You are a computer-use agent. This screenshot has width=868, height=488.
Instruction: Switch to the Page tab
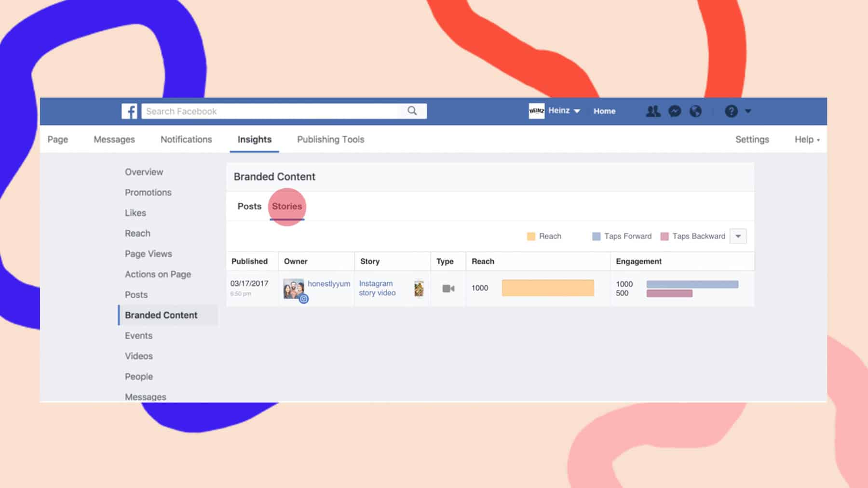pos(57,139)
